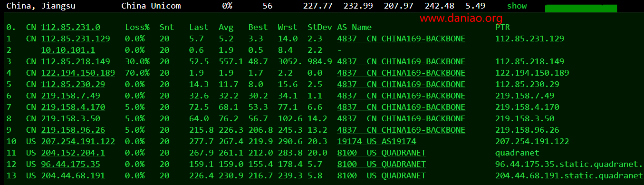Open IP link 112.85.230.29 in hop 5
The image size is (644, 185).
[x=74, y=84]
